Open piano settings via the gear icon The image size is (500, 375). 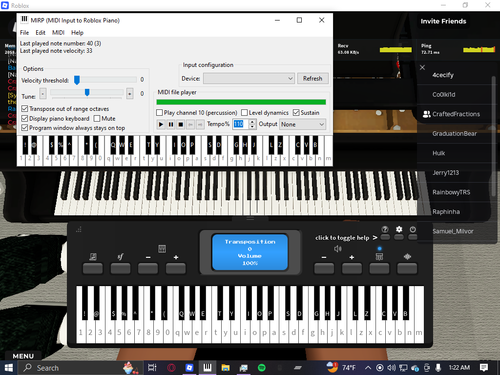click(399, 229)
